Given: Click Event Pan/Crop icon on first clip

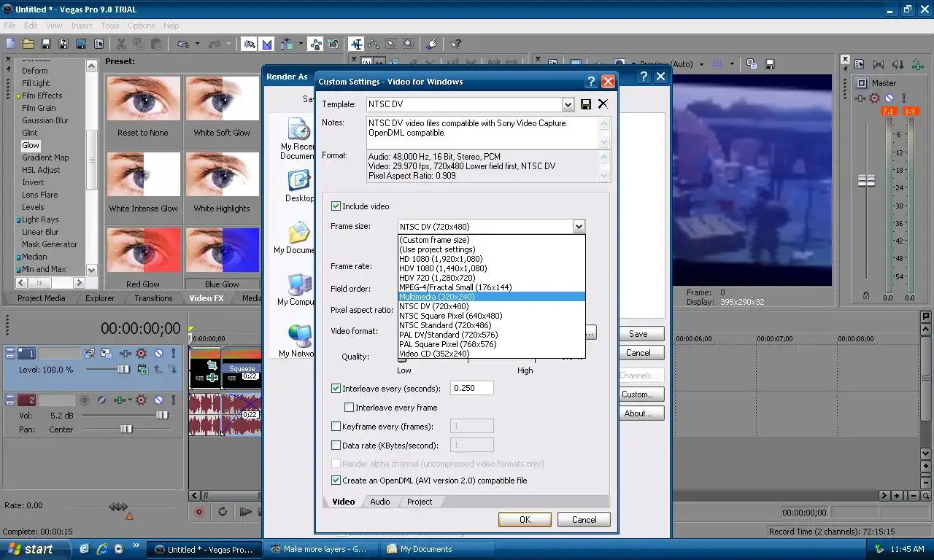Looking at the screenshot, I should 212,365.
